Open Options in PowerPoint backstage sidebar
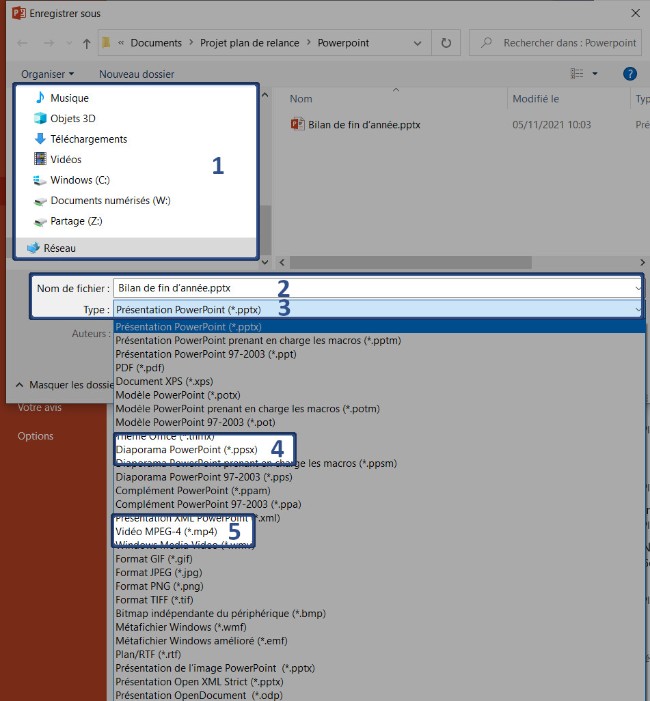Viewport: 650px width, 701px height. [35, 436]
